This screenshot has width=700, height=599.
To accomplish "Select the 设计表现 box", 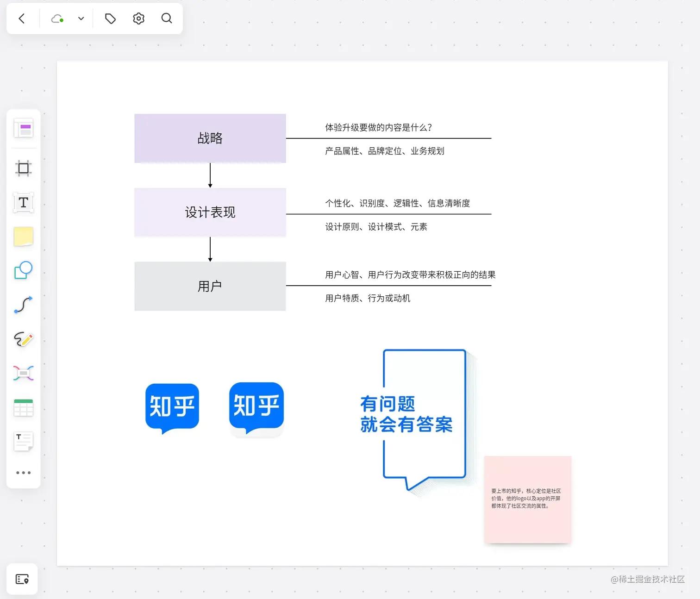I will click(x=210, y=212).
